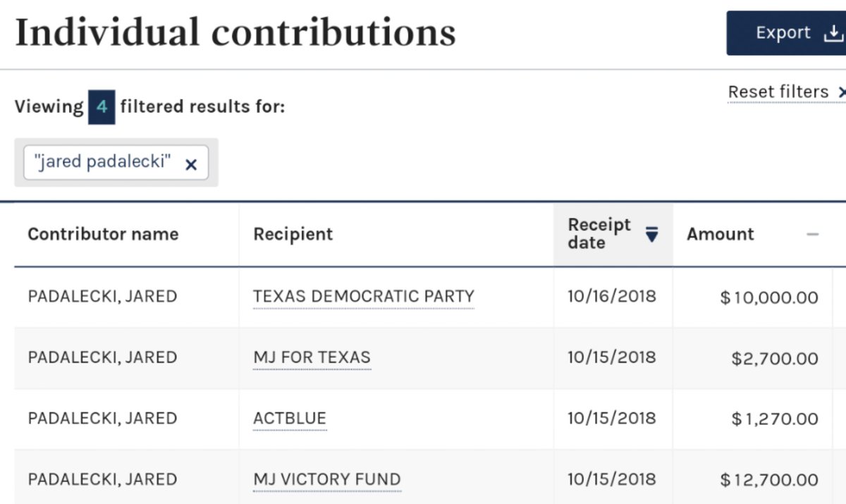Screen dimensions: 846x504
Task: Click the Amount column sort dash icon
Action: tap(813, 234)
